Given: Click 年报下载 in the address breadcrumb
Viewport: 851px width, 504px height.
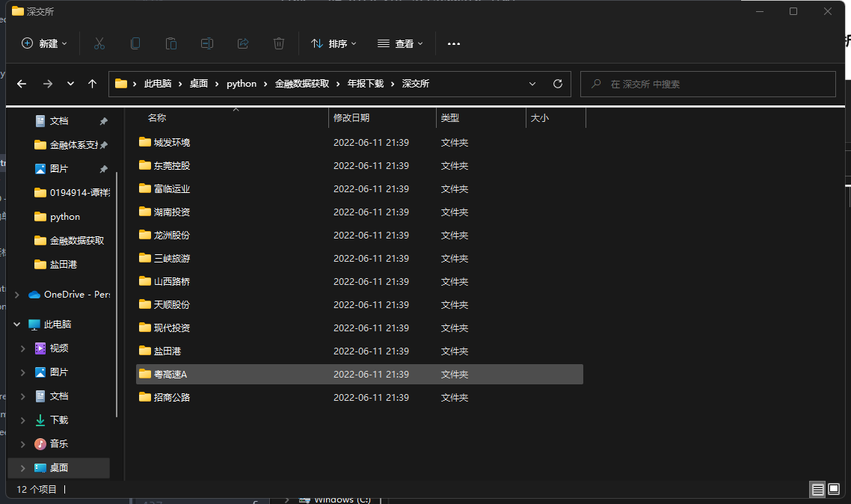Looking at the screenshot, I should [x=365, y=84].
